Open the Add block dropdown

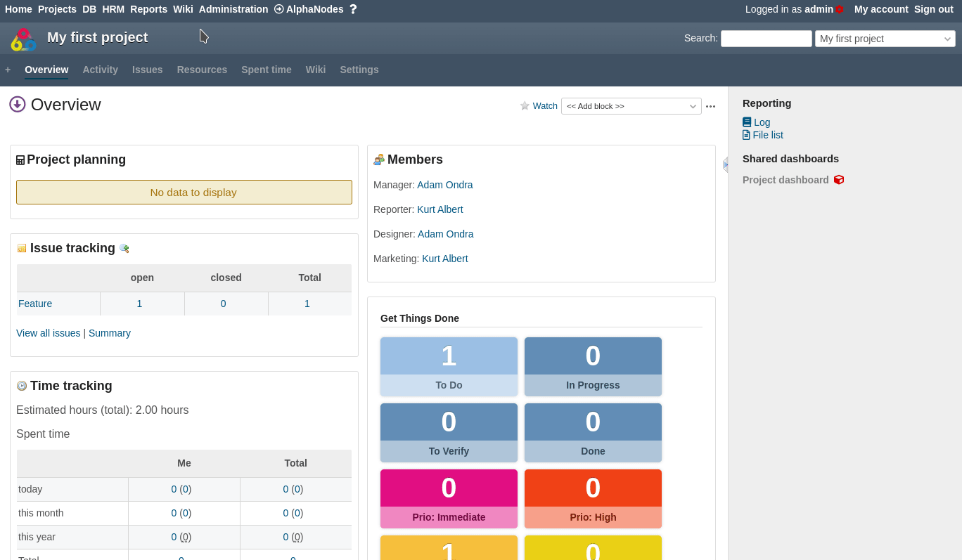[x=631, y=105]
